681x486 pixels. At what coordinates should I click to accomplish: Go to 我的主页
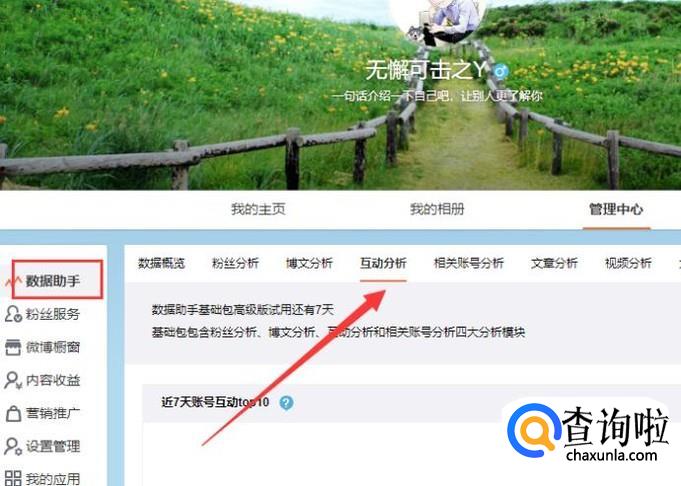[258, 209]
